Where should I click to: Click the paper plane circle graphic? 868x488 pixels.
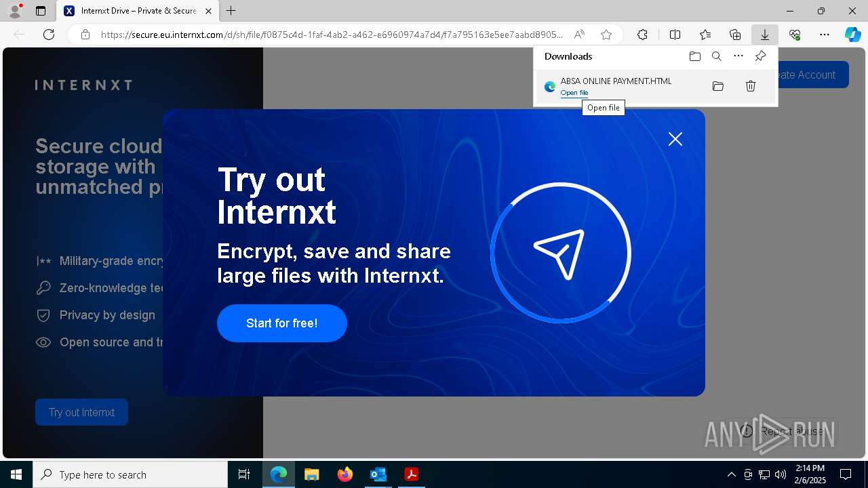point(561,253)
